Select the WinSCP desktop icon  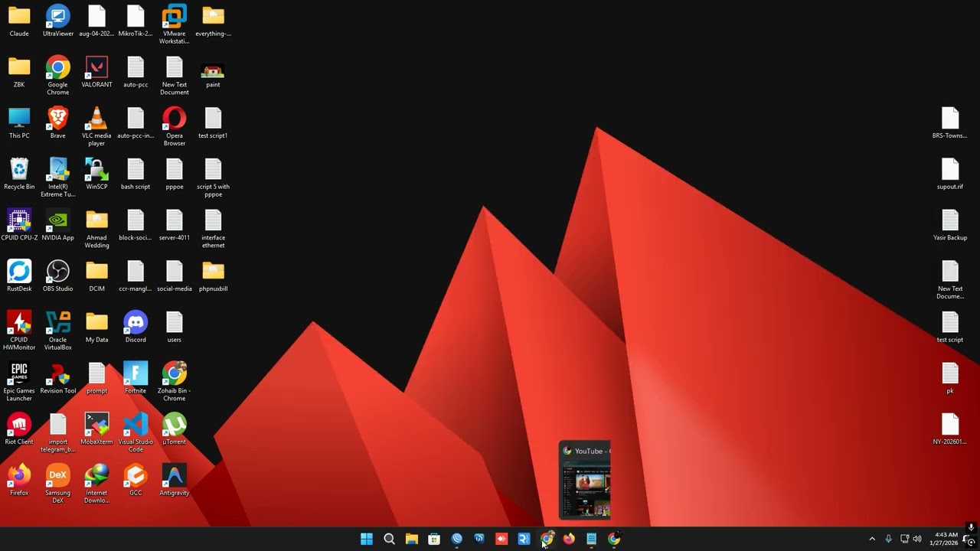pos(96,174)
